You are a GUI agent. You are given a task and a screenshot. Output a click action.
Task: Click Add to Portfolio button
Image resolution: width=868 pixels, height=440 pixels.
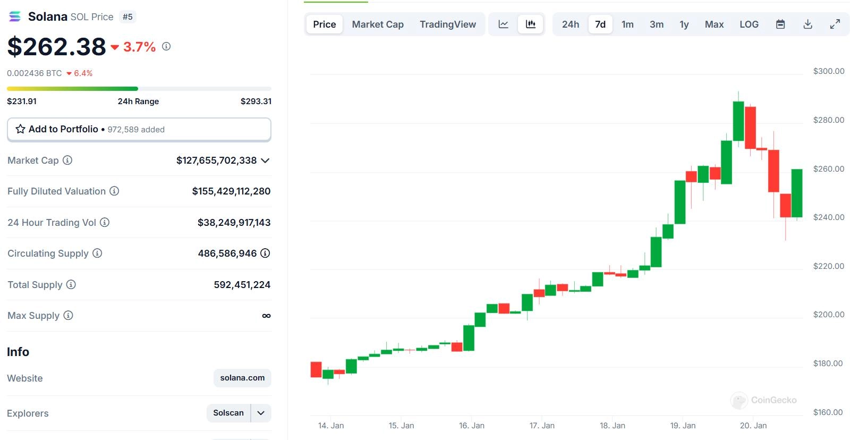139,129
